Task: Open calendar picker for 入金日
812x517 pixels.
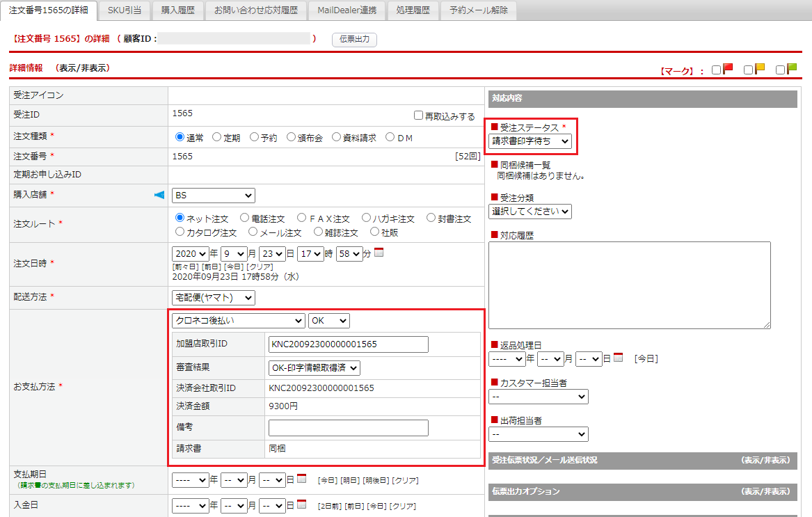Action: tap(301, 504)
